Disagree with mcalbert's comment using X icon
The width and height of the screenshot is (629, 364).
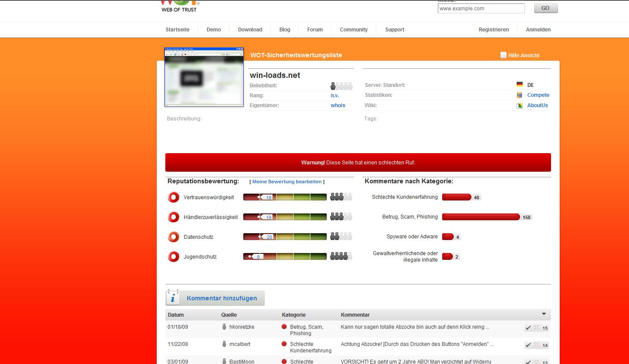point(536,345)
